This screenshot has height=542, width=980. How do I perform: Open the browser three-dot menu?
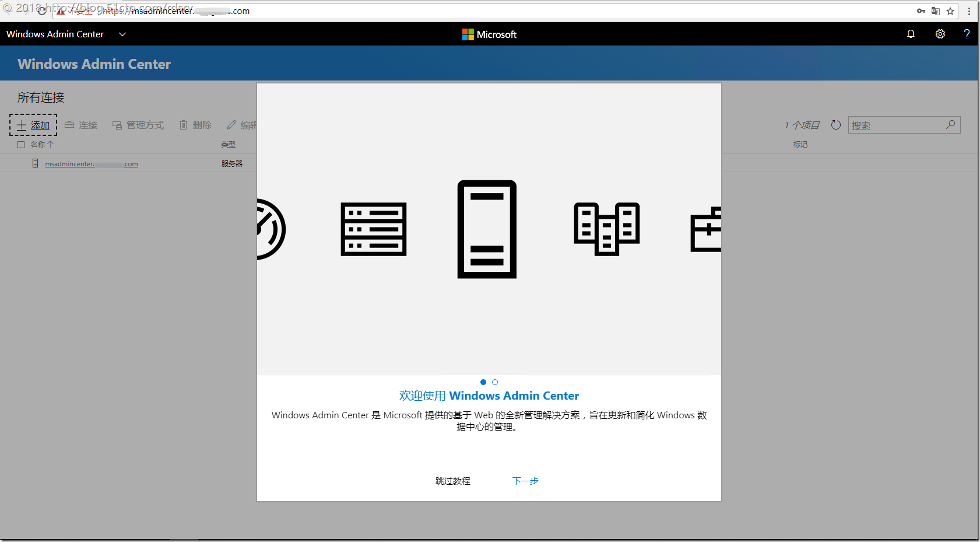point(969,11)
